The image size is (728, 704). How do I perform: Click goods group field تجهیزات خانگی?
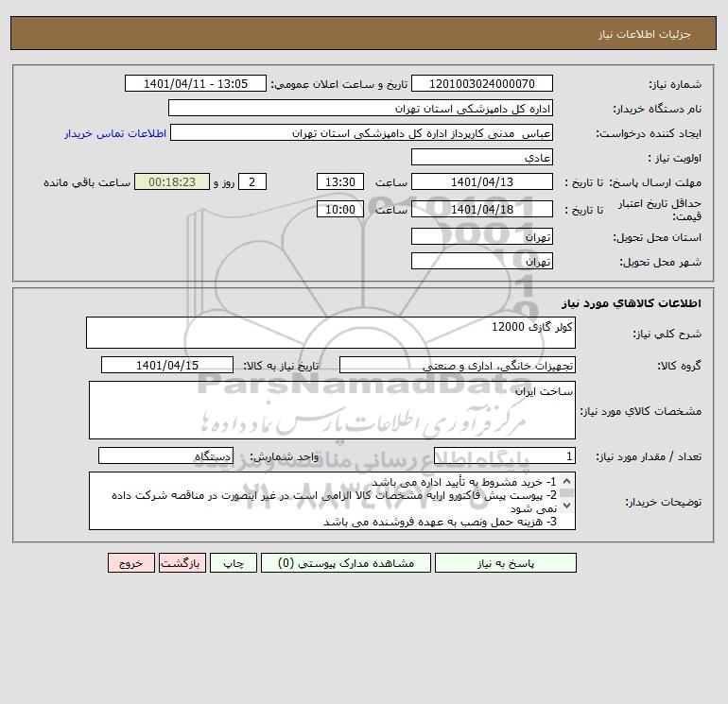point(458,365)
